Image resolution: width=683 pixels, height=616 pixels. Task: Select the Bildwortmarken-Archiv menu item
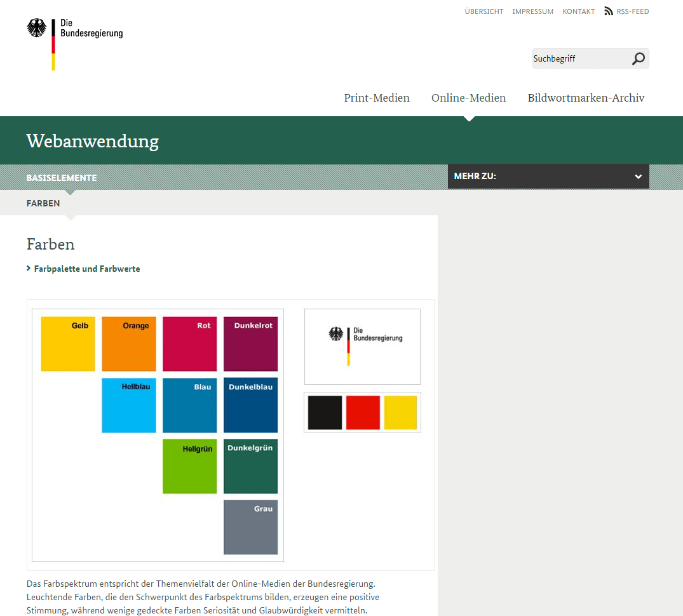586,98
